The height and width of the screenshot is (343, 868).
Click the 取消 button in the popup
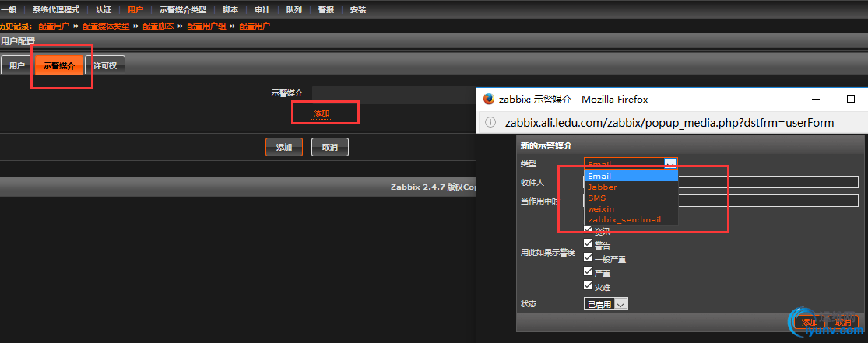[844, 323]
